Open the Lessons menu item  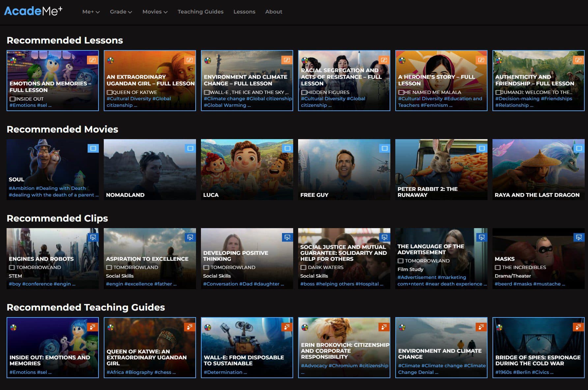pyautogui.click(x=244, y=12)
